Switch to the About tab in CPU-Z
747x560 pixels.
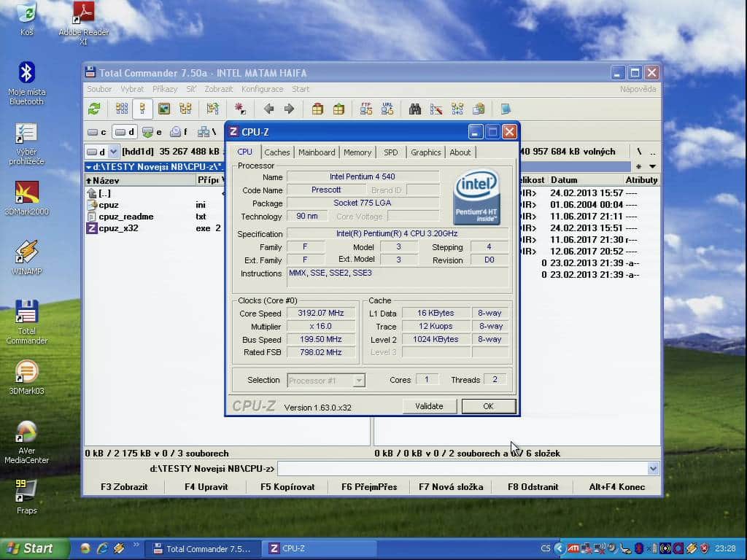click(x=460, y=152)
